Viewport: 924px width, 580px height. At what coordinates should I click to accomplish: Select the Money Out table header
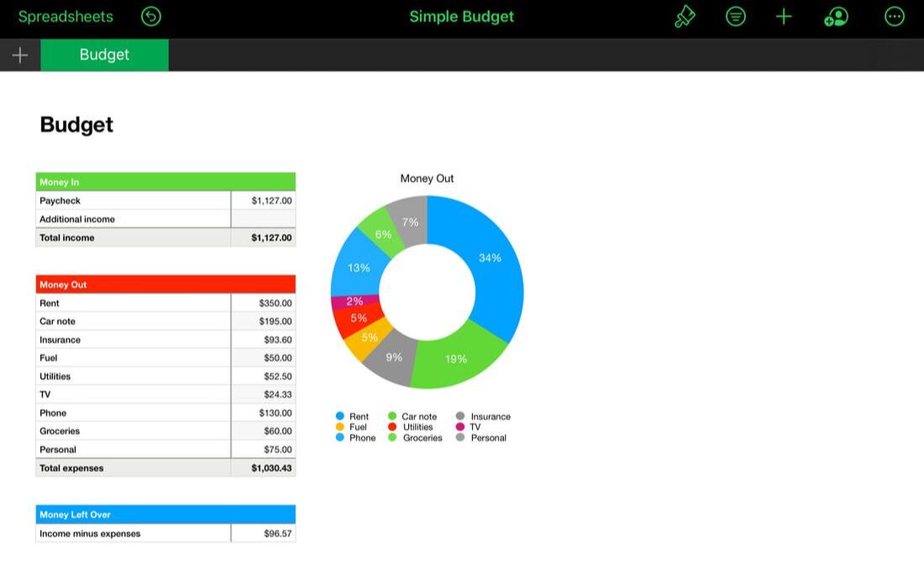click(x=165, y=285)
